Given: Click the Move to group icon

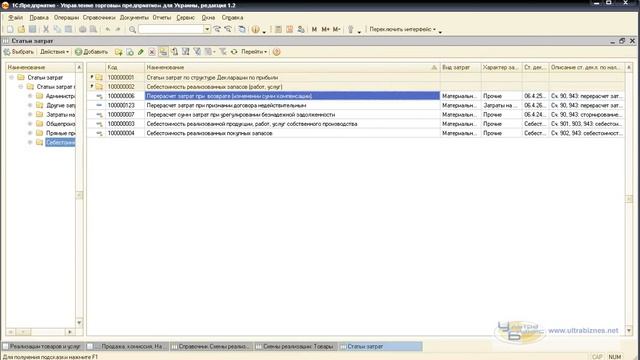Looking at the screenshot, I should pyautogui.click(x=174, y=52).
